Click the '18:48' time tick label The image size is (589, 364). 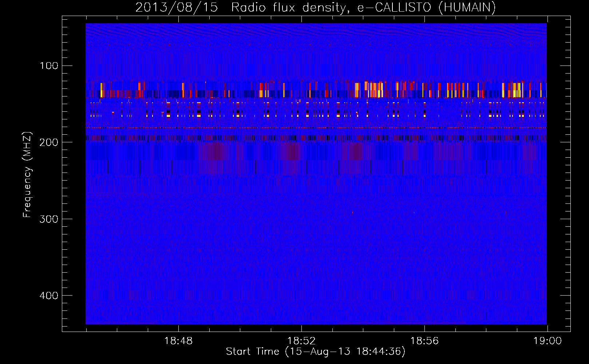click(178, 341)
